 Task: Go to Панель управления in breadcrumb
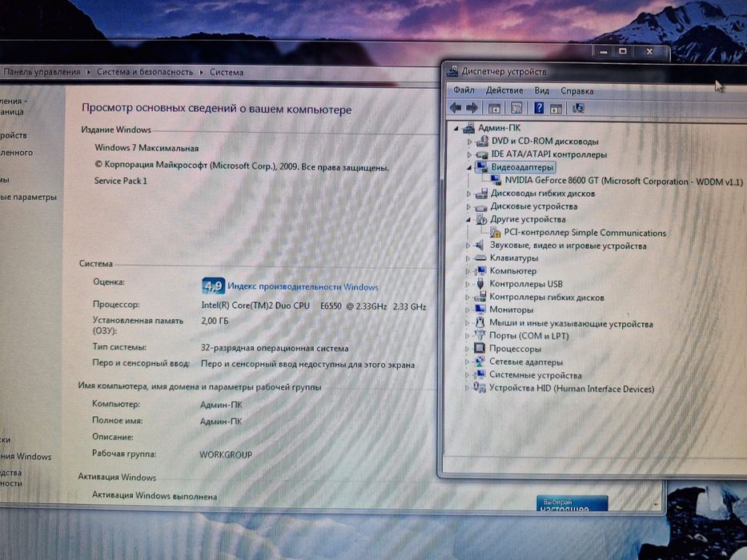click(x=42, y=72)
